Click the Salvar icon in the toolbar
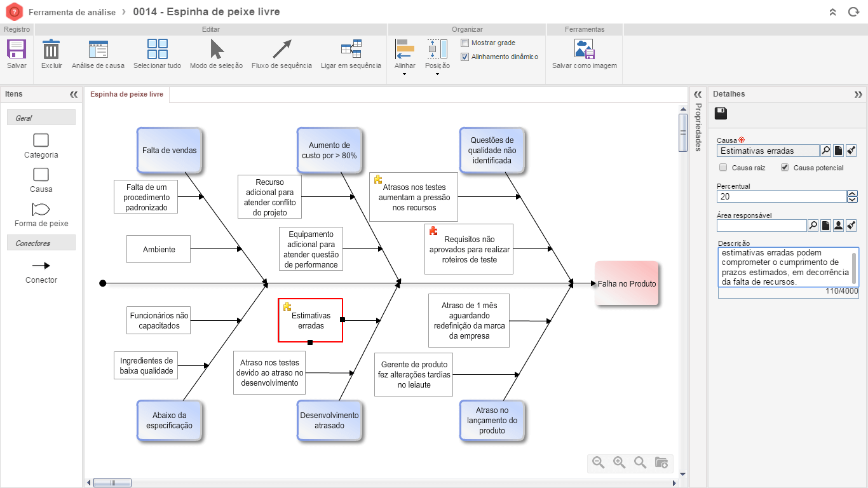Viewport: 868px width, 488px height. (17, 50)
